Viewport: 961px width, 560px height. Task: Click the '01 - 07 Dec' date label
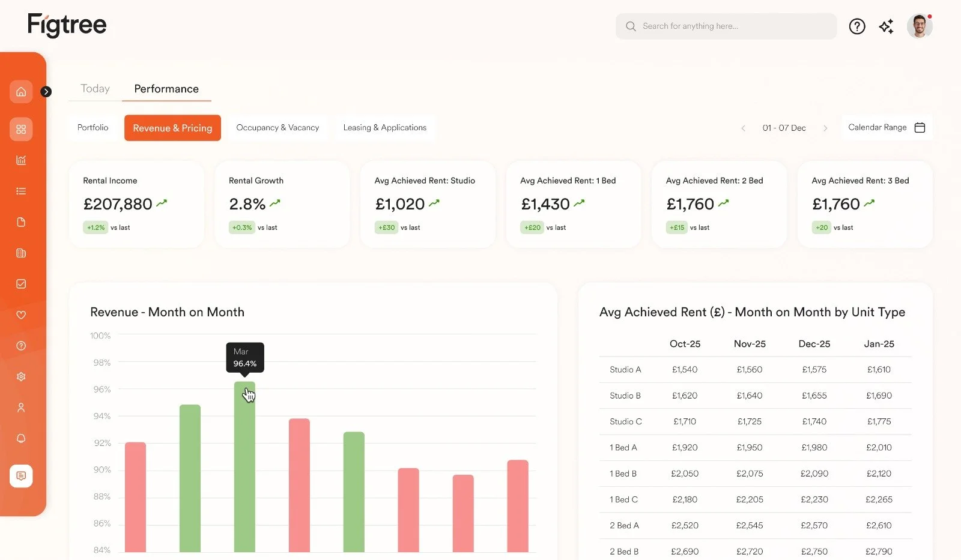[x=784, y=128]
